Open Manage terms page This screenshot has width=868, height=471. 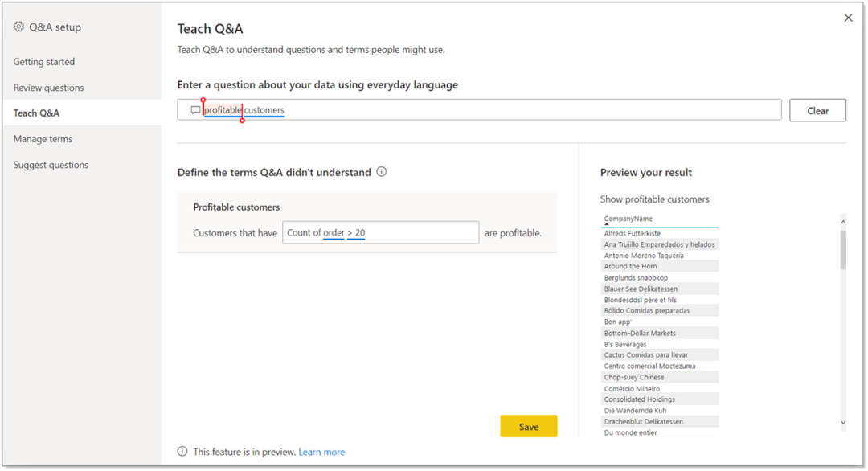pos(43,139)
